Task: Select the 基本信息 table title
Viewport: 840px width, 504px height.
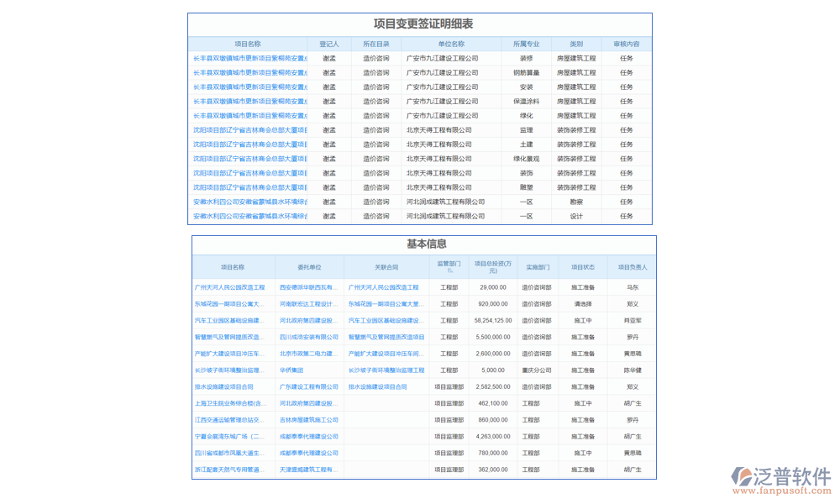Action: click(425, 244)
